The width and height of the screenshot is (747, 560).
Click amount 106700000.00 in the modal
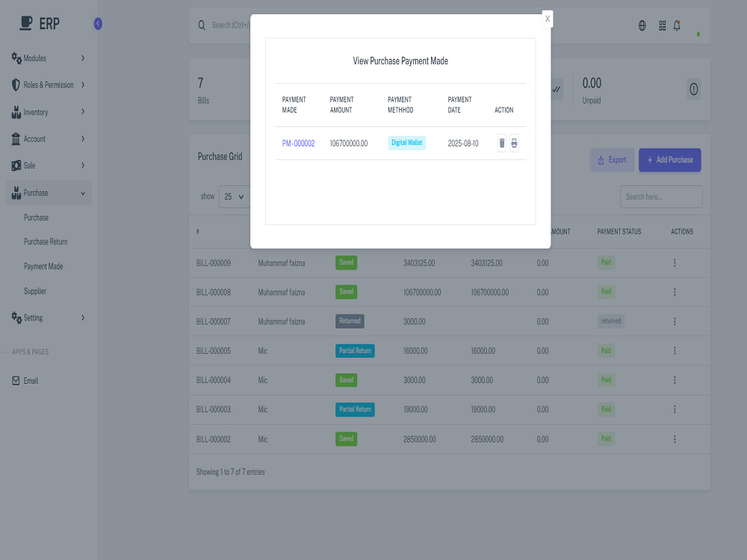349,143
